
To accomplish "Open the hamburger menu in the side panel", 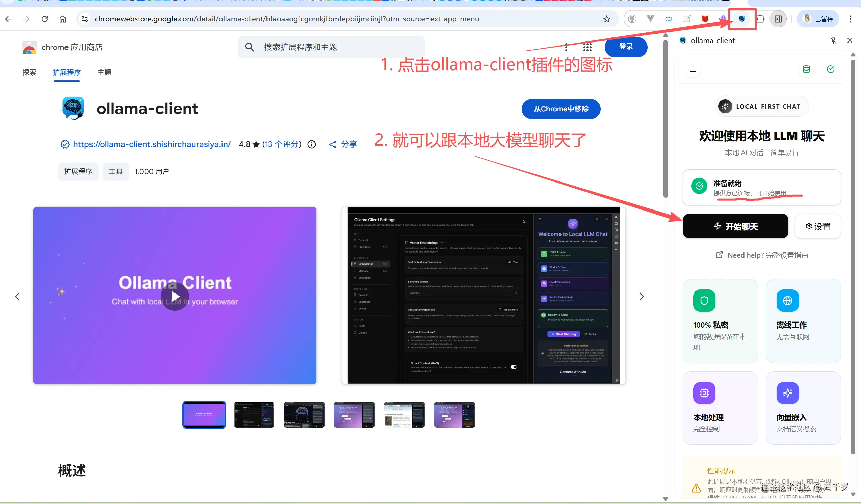I will pos(693,69).
